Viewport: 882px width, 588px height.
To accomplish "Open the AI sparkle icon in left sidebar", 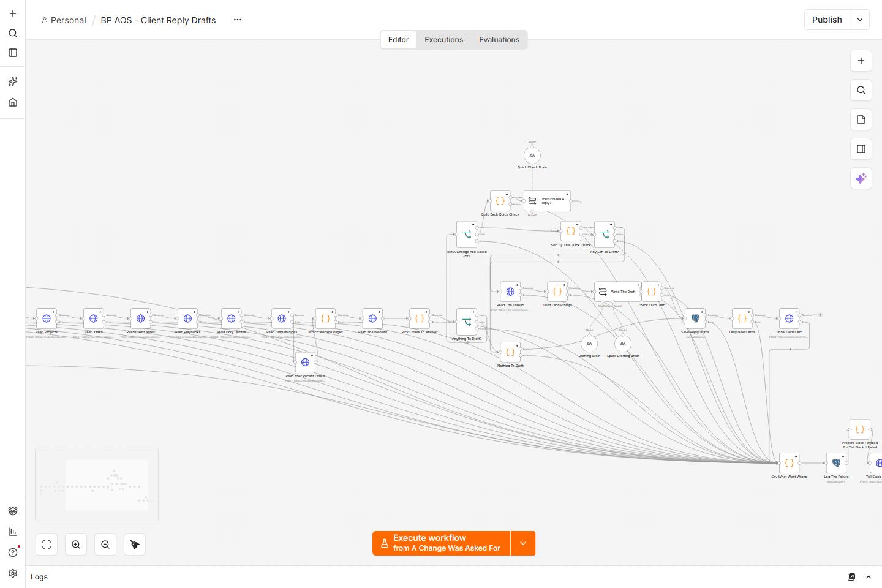I will pyautogui.click(x=13, y=81).
